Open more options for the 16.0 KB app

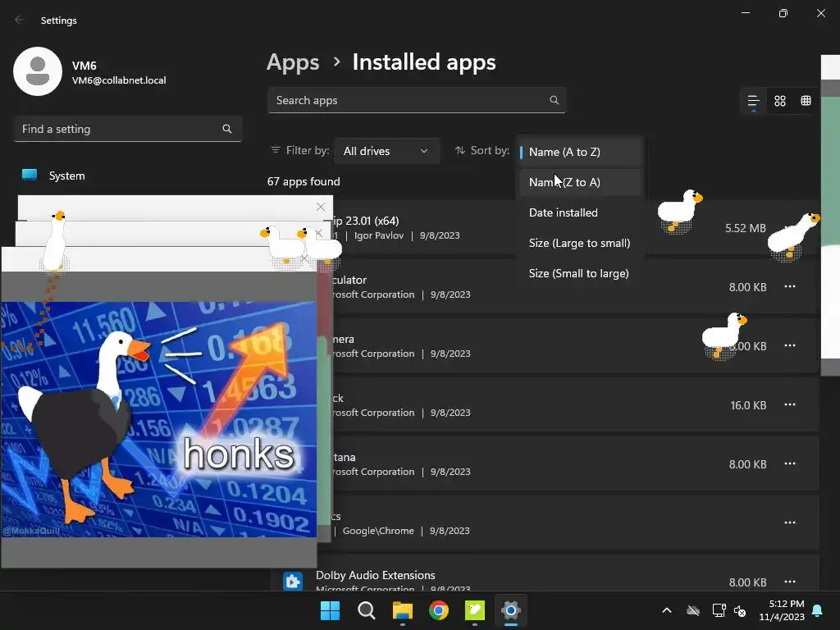(x=790, y=404)
